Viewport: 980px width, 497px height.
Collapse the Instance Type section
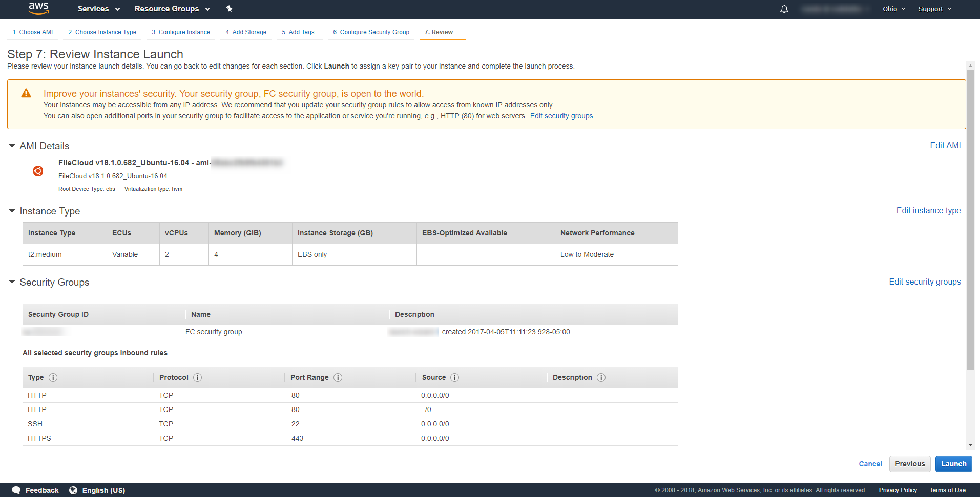12,211
